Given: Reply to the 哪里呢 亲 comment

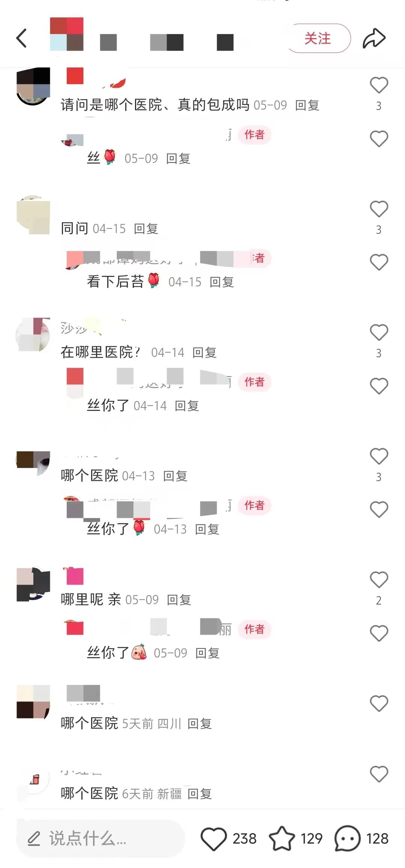Looking at the screenshot, I should pyautogui.click(x=179, y=600).
